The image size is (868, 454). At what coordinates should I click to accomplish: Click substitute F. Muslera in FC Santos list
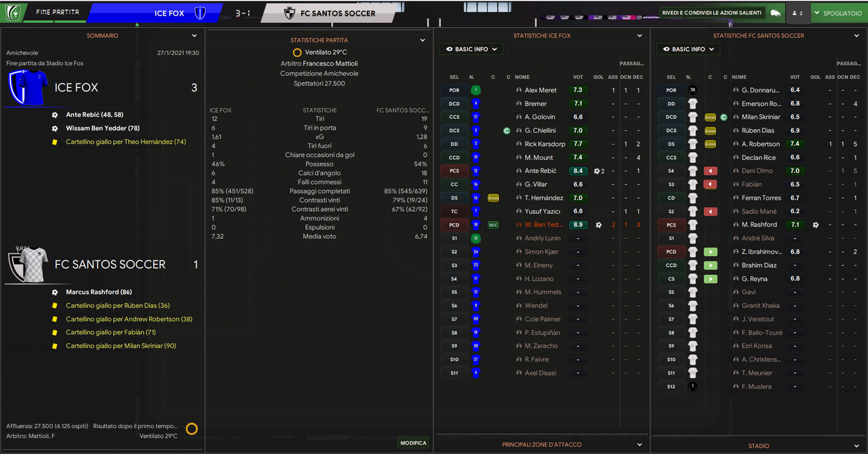[757, 386]
